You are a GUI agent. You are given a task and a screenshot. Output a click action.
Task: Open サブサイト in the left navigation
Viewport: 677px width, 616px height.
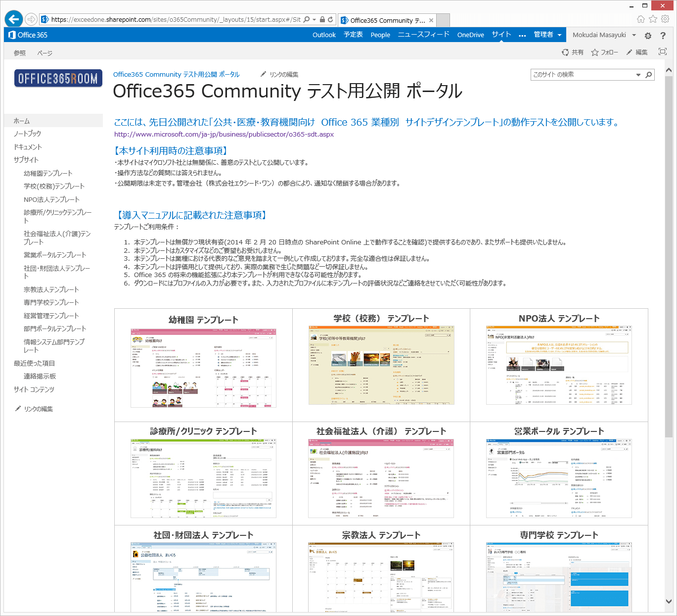coord(26,160)
